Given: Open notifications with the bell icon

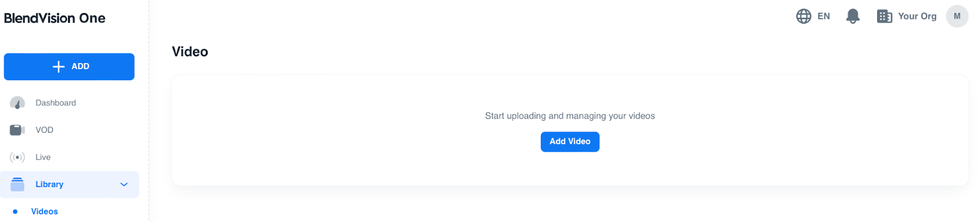Looking at the screenshot, I should 853,17.
